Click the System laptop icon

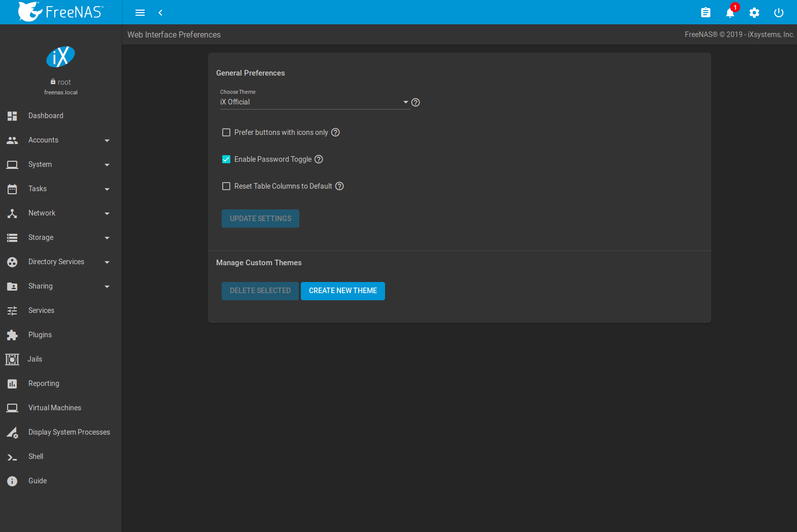(12, 164)
